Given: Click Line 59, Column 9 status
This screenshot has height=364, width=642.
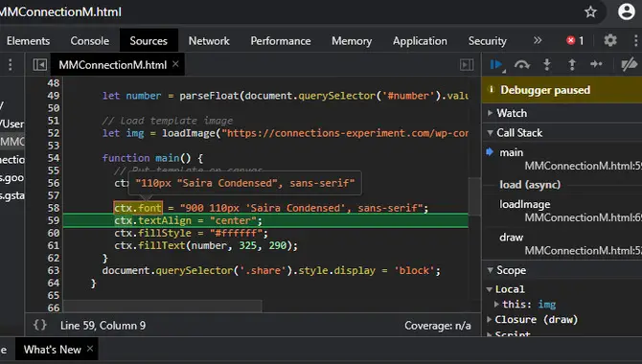Looking at the screenshot, I should (x=103, y=326).
